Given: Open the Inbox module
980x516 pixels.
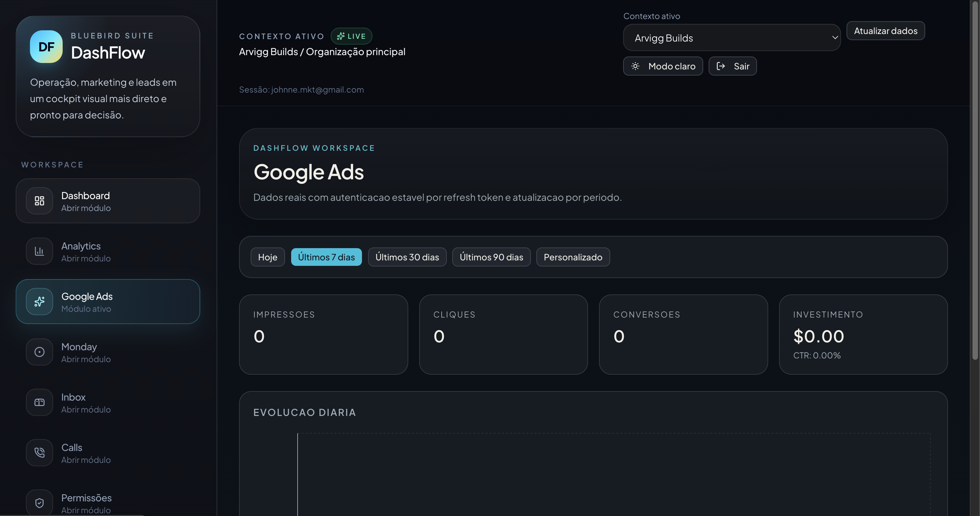Looking at the screenshot, I should pos(108,402).
